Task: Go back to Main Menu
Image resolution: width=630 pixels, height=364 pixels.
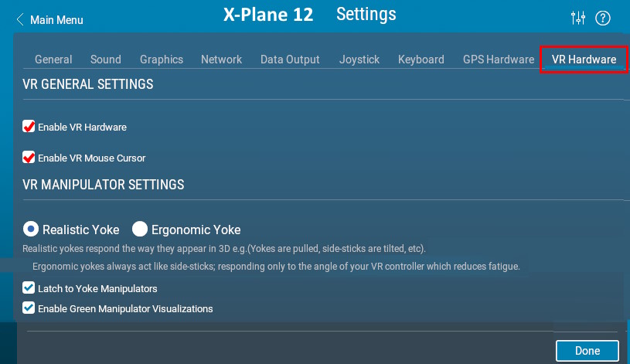Action: pos(56,20)
